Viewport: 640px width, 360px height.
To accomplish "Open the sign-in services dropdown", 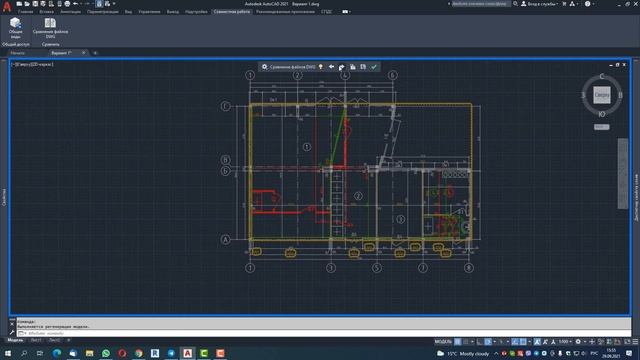I will pyautogui.click(x=540, y=4).
